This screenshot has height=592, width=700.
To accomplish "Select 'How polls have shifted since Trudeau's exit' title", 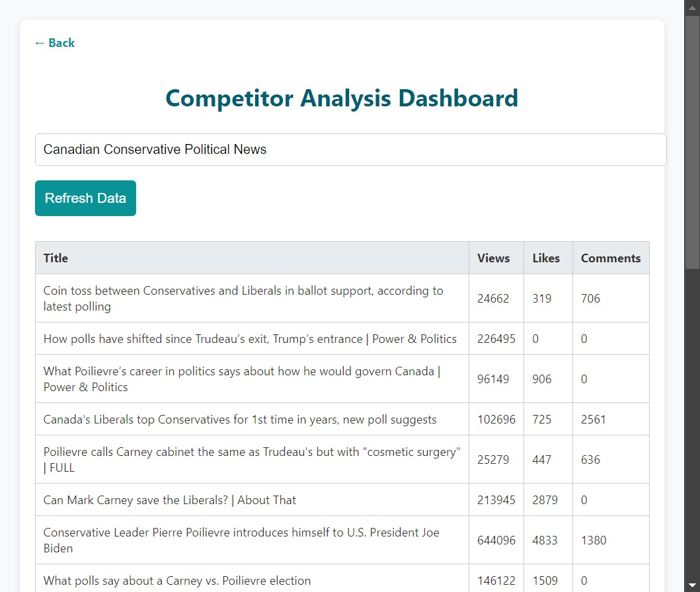I will (x=250, y=338).
